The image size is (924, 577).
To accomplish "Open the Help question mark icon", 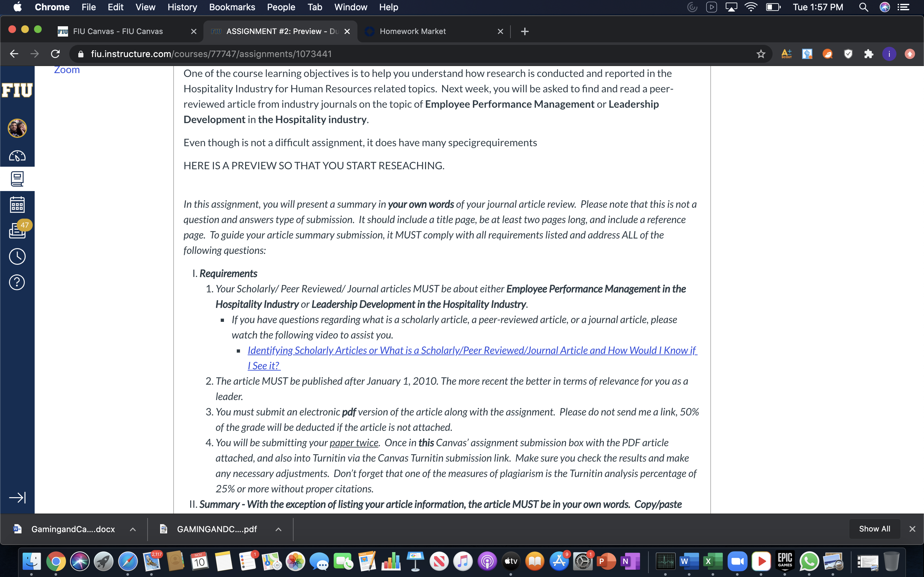I will (x=17, y=282).
